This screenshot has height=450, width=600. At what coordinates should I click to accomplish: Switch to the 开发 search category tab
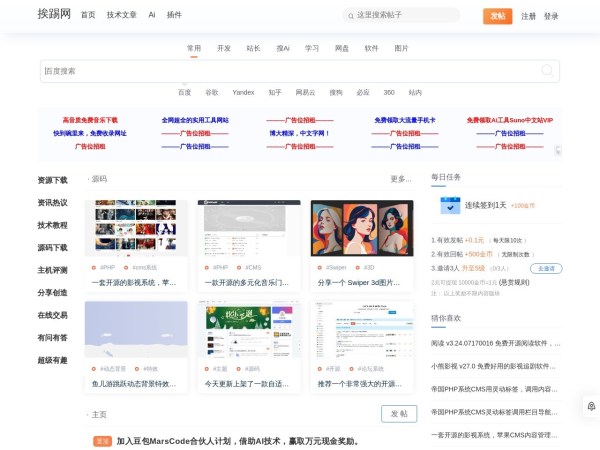224,48
